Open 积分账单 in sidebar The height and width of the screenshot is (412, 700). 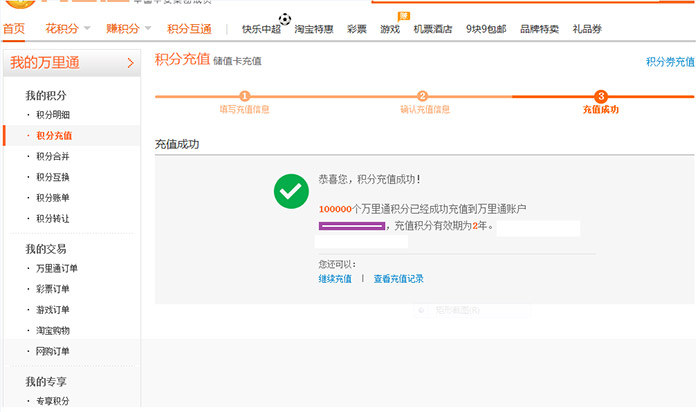pyautogui.click(x=53, y=198)
